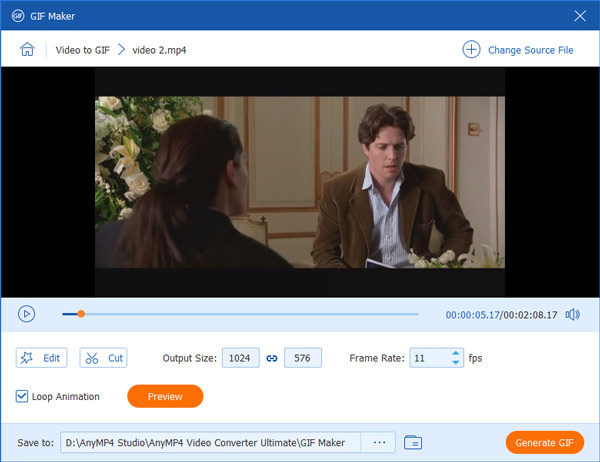Screen dimensions: 600x462
Task: Click the Frame Rate value field
Action: tap(430, 358)
